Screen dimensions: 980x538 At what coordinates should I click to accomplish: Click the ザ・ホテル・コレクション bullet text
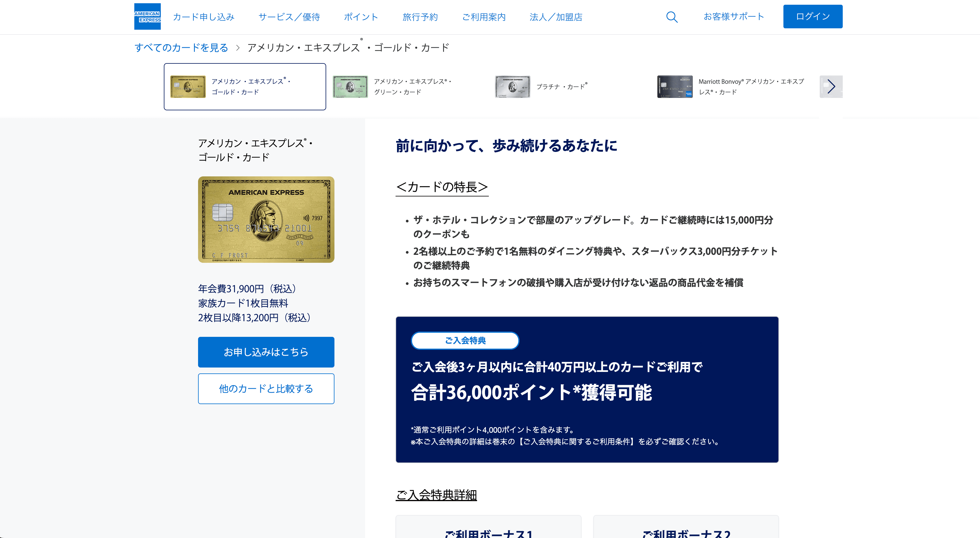pyautogui.click(x=594, y=227)
